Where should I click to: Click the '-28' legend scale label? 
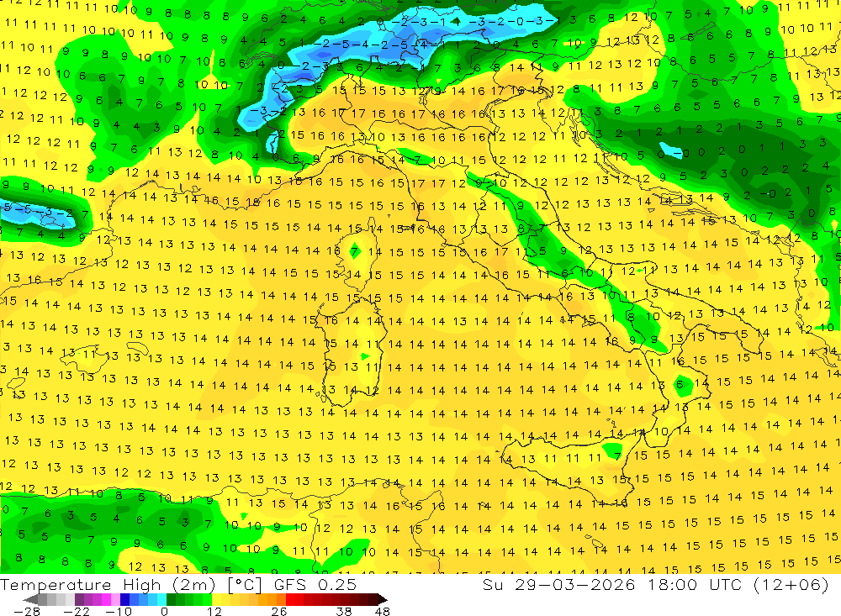tap(27, 612)
